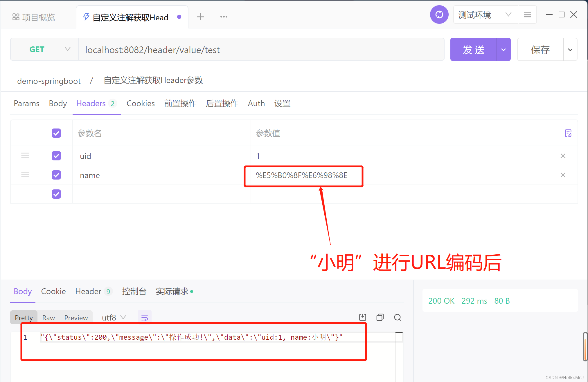Click the 292 ms response time
This screenshot has height=382, width=588.
pos(474,301)
